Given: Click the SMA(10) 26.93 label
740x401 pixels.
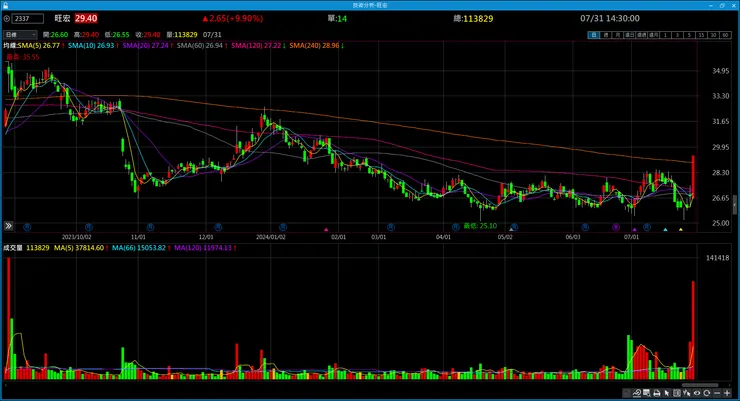Looking at the screenshot, I should [93, 46].
